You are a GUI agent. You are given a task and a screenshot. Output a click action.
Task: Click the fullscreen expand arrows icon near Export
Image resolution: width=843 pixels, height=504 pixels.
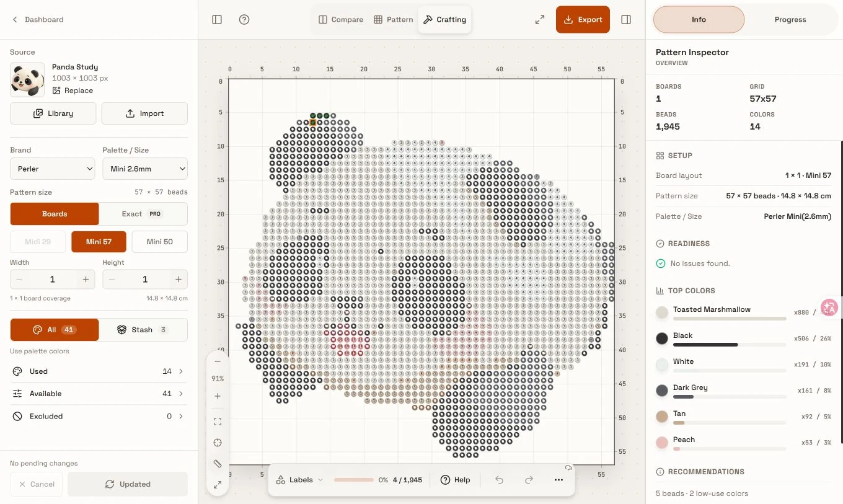(x=540, y=20)
